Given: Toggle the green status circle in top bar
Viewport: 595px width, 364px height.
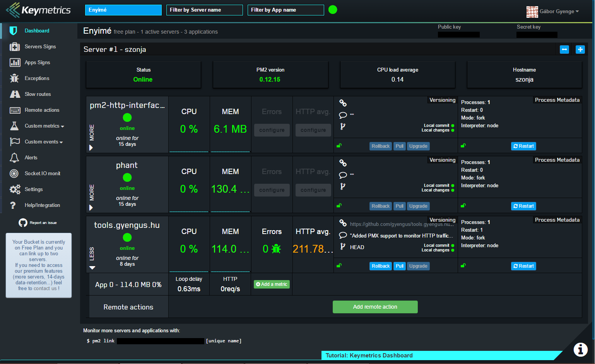Looking at the screenshot, I should 333,10.
